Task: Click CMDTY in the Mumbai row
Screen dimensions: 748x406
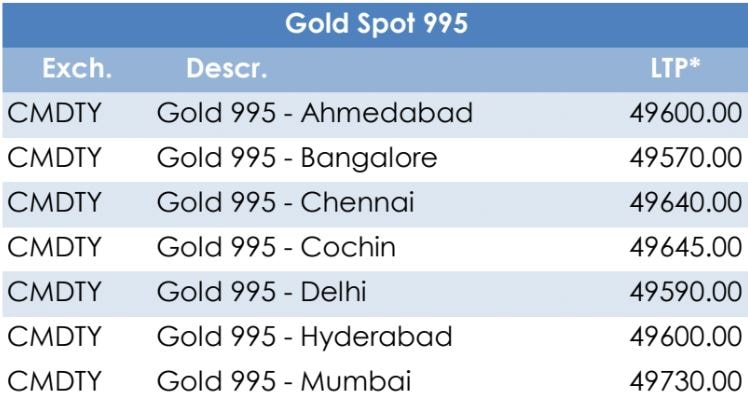Action: 55,381
